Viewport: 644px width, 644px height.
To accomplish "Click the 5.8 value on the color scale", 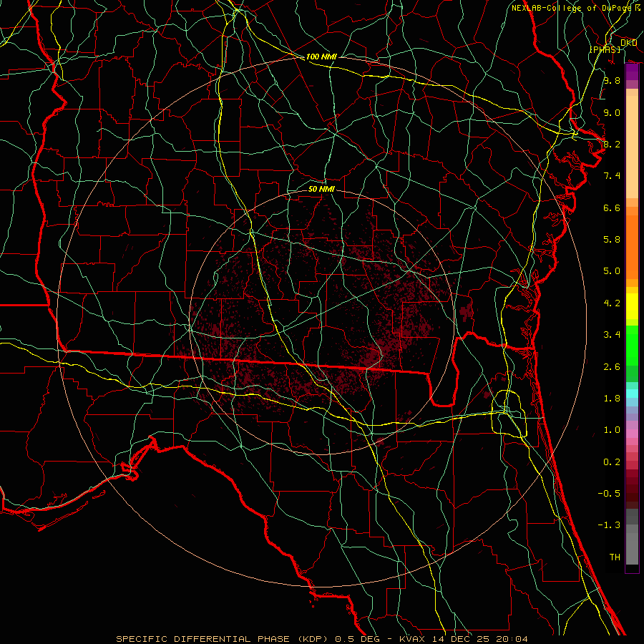I will point(612,240).
